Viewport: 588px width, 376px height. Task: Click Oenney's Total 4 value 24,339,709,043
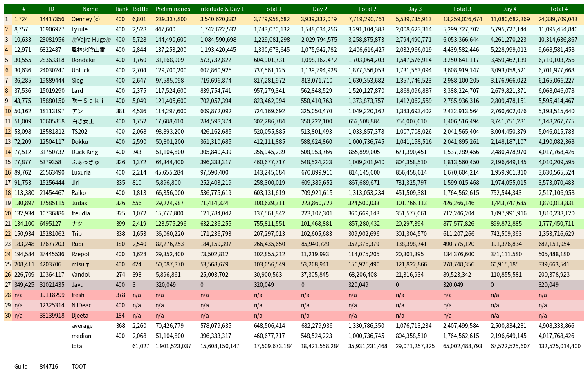[x=558, y=19]
